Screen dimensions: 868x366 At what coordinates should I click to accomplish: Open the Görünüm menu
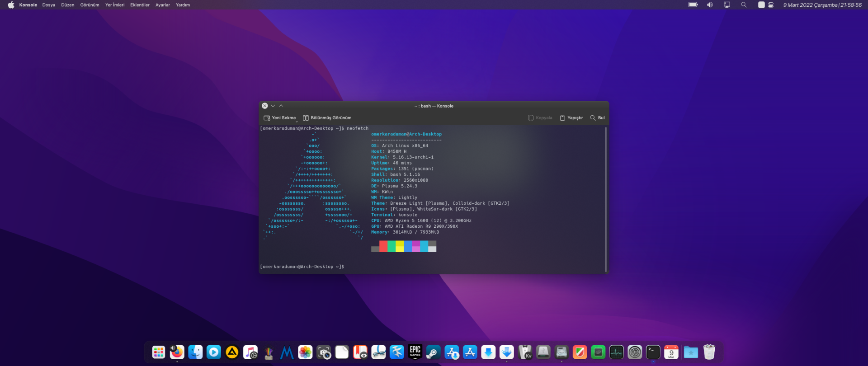(90, 5)
